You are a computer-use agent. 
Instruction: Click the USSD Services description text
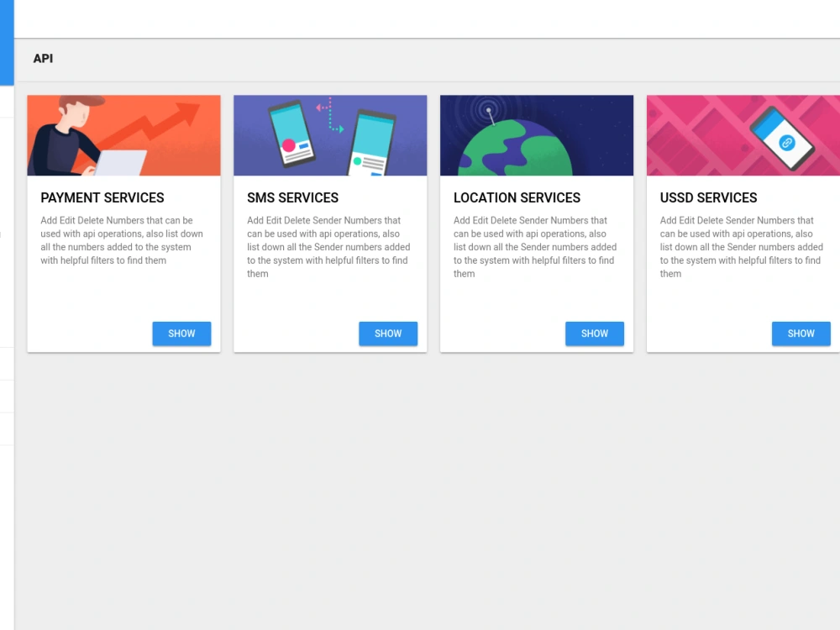click(x=742, y=247)
